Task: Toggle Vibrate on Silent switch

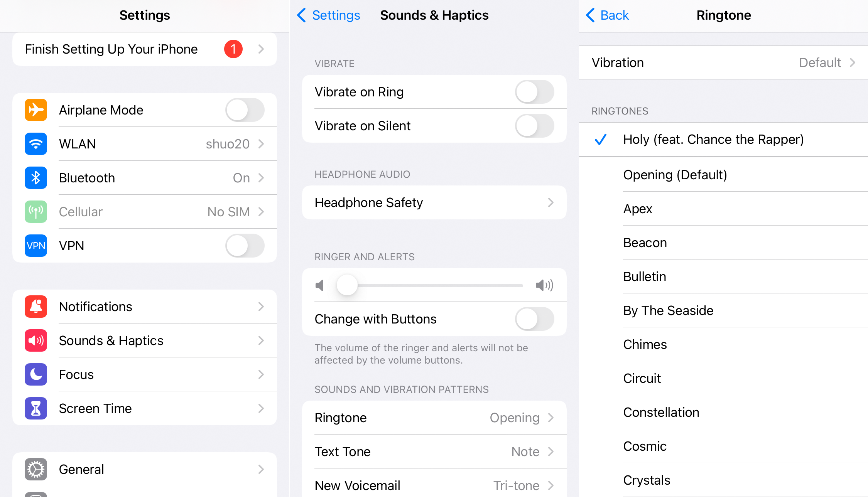Action: 535,125
